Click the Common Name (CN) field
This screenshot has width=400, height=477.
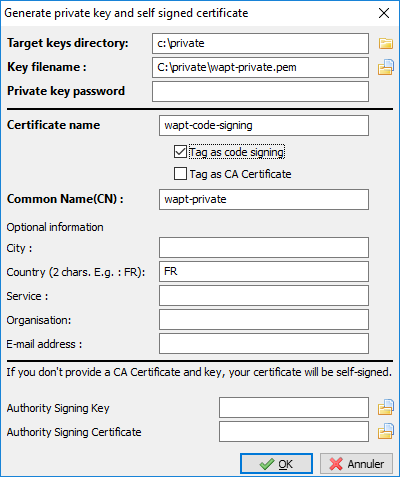[x=264, y=199]
